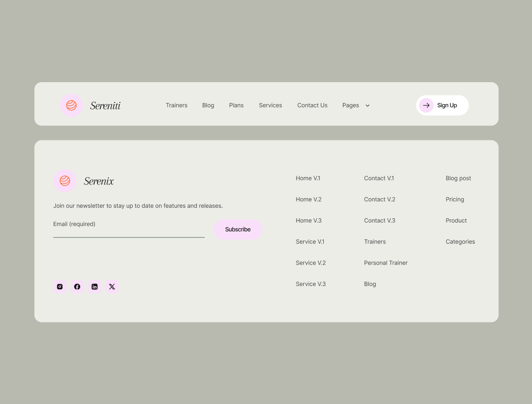Open the Home V.1 footer link
Viewport: 532px width, 404px height.
click(308, 179)
